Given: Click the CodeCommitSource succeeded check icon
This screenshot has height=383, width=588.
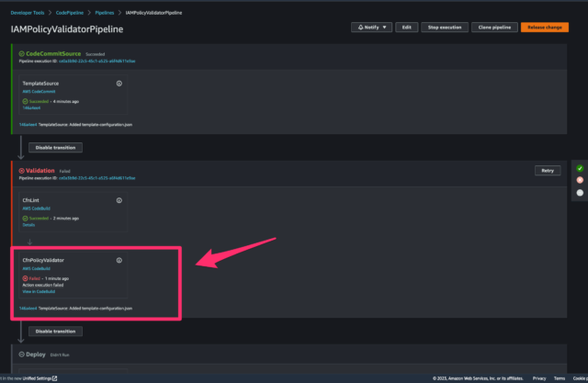Looking at the screenshot, I should point(22,54).
